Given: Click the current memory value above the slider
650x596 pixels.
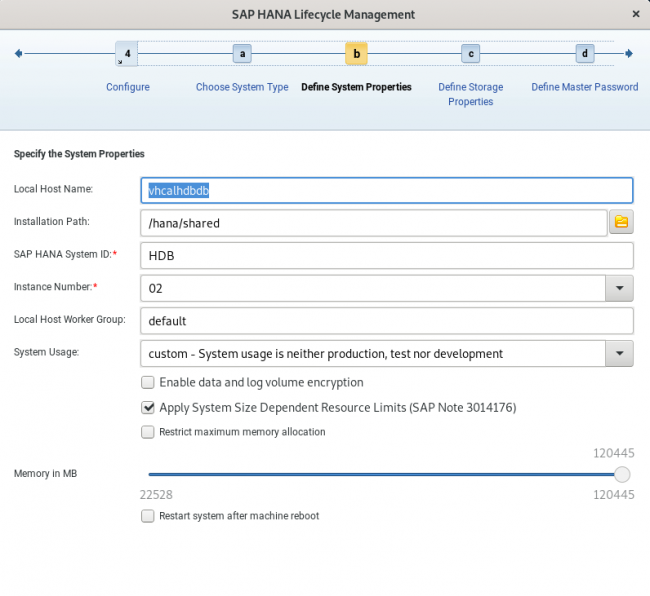Looking at the screenshot, I should click(x=614, y=453).
